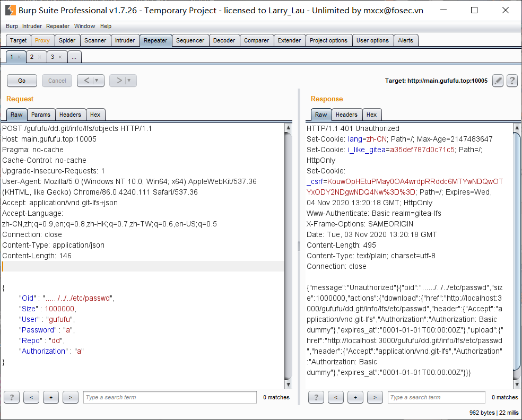This screenshot has height=420, width=522.
Task: Click the Www-Authenticate response header line
Action: point(374,213)
